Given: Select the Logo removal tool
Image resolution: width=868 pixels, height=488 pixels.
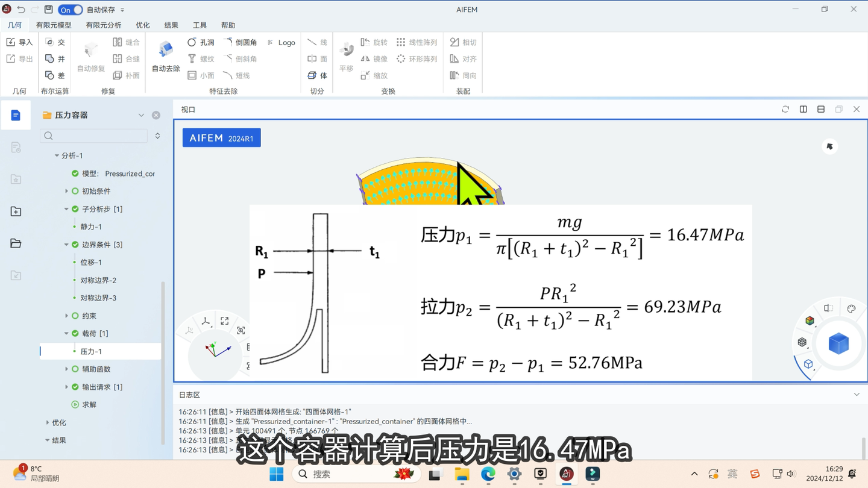Looking at the screenshot, I should tap(281, 42).
